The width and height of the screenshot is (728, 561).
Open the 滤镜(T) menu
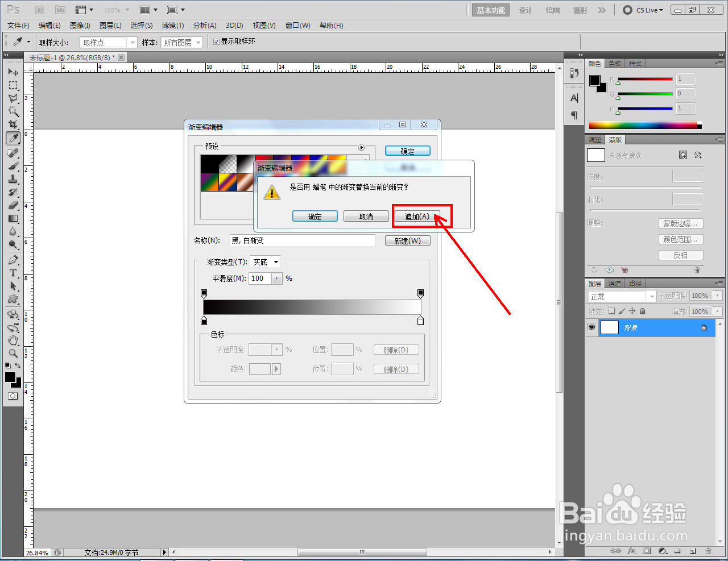coord(173,26)
